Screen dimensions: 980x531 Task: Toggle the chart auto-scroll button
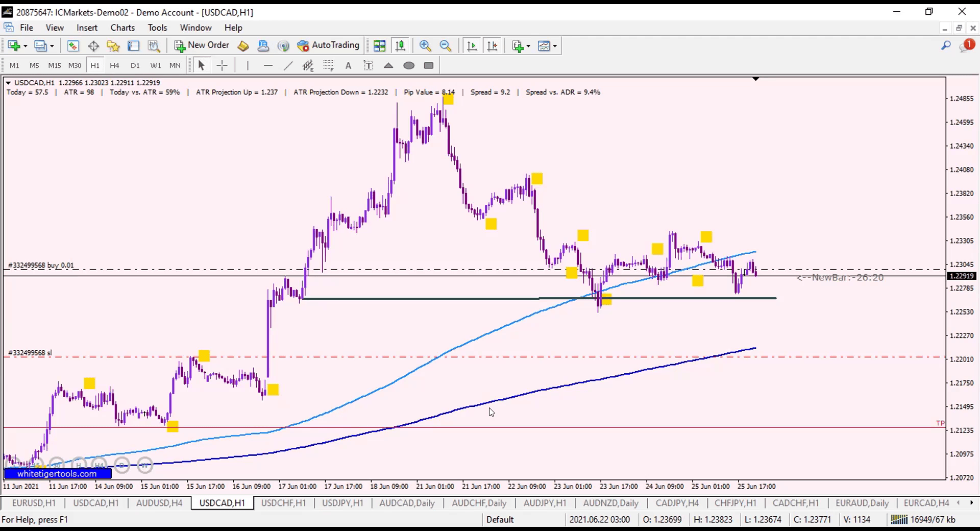472,46
